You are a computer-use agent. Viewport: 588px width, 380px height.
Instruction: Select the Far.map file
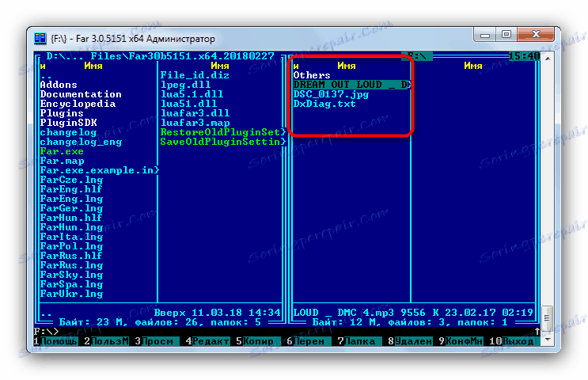(62, 161)
